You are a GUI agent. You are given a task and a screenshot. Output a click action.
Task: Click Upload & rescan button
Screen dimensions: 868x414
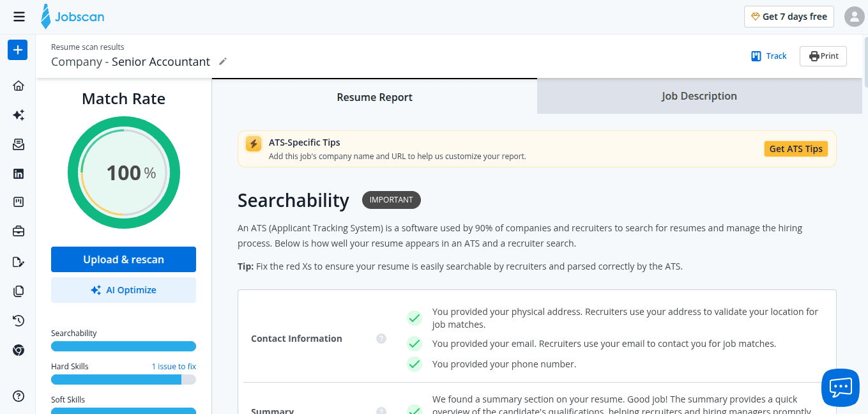[123, 259]
